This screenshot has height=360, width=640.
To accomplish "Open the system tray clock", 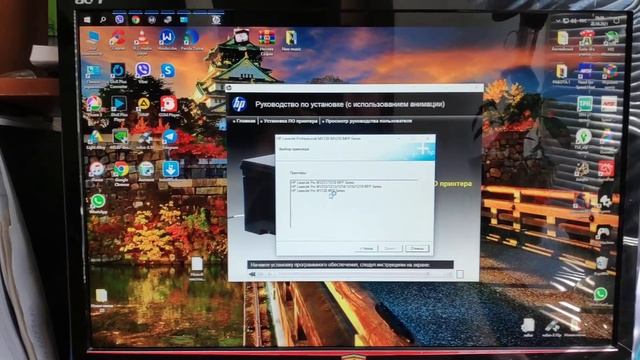I will click(600, 20).
